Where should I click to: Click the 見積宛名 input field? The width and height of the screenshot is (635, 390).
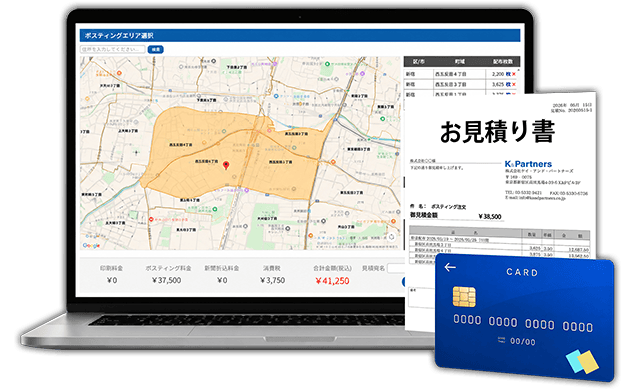pos(396,268)
